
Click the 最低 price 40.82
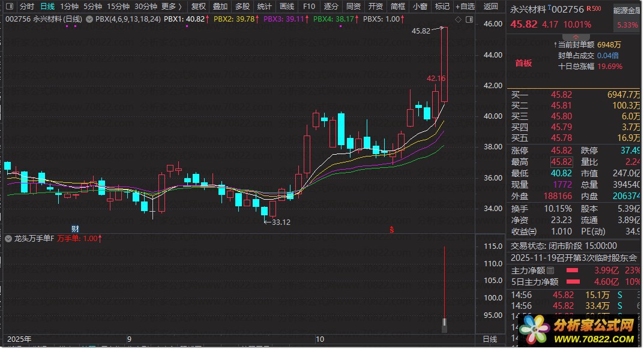coord(561,173)
